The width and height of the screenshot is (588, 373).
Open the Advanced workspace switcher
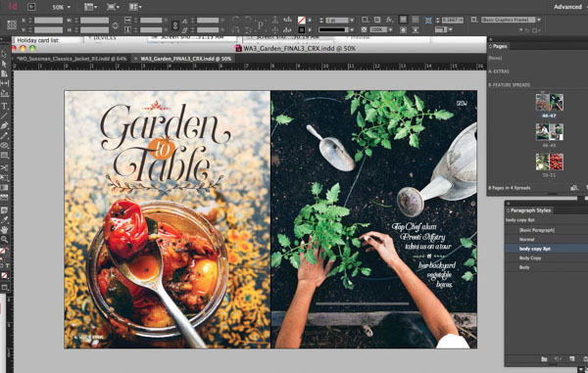click(x=567, y=7)
